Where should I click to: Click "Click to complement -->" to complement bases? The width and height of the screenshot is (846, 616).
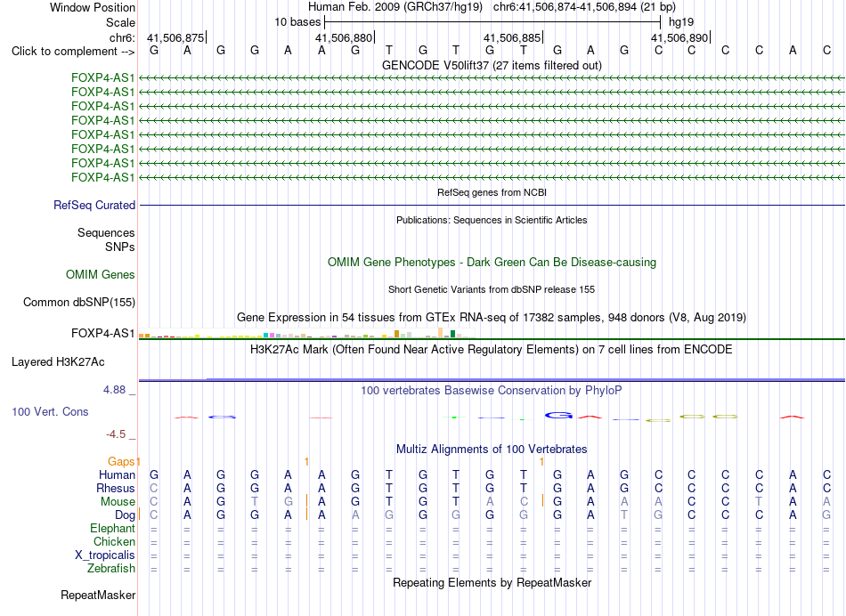(73, 52)
